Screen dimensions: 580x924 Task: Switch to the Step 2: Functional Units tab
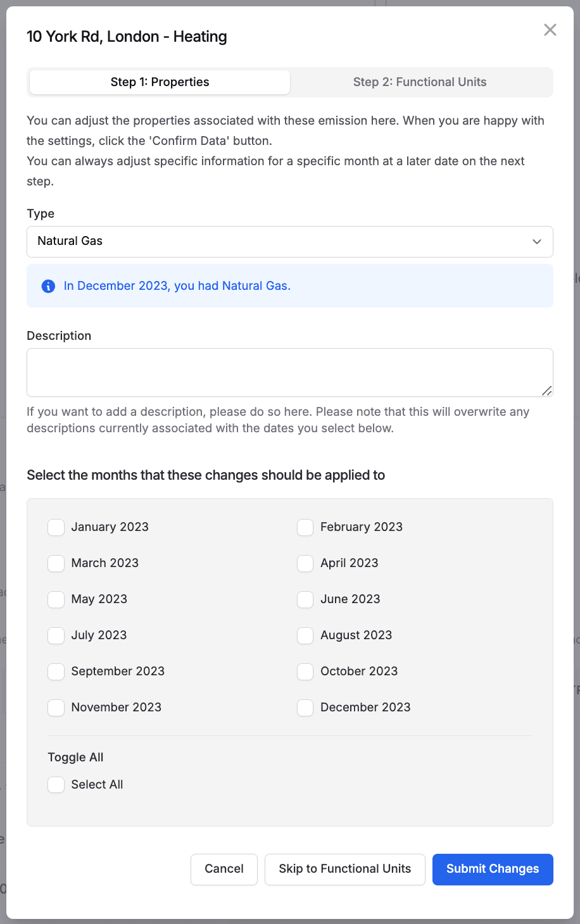[x=420, y=82]
